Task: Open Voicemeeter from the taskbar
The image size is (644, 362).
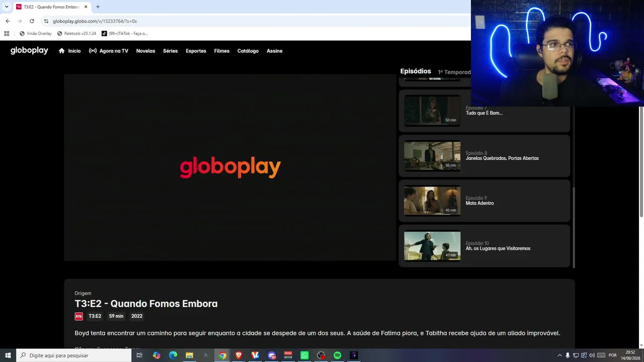Action: click(288, 355)
